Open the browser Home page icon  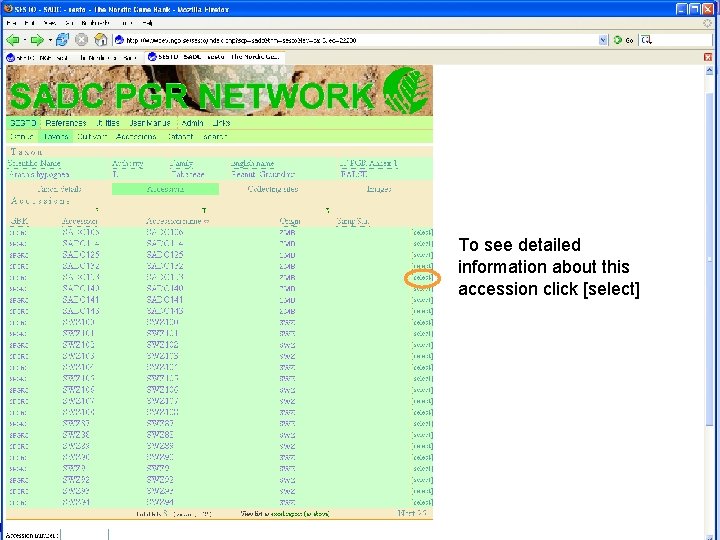[100, 40]
